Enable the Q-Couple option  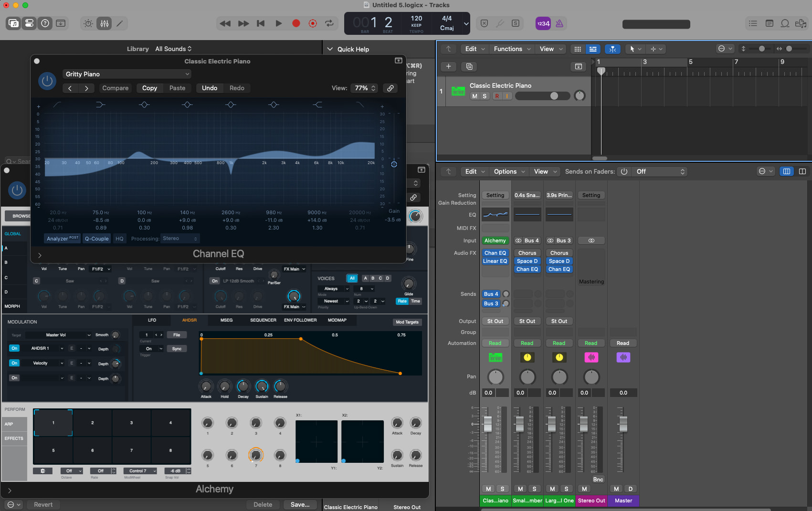[96, 239]
